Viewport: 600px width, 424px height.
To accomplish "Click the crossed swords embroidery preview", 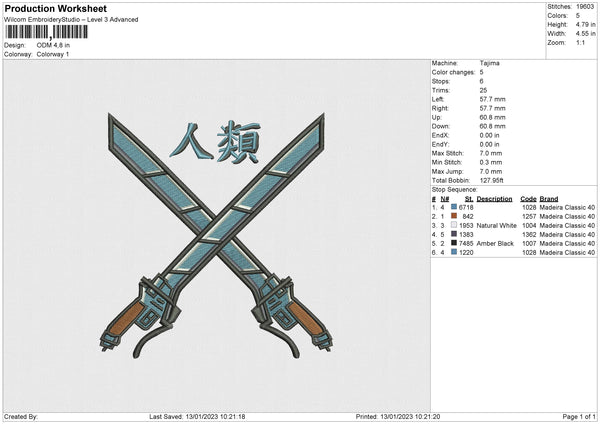I will [216, 235].
